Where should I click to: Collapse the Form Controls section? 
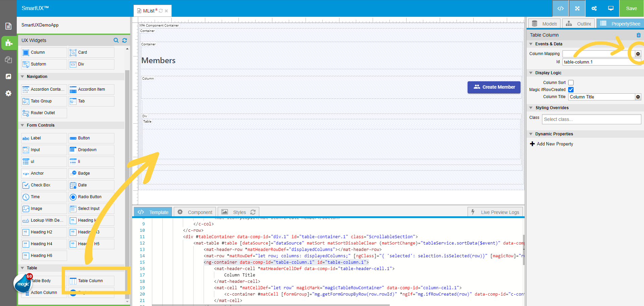[22, 125]
